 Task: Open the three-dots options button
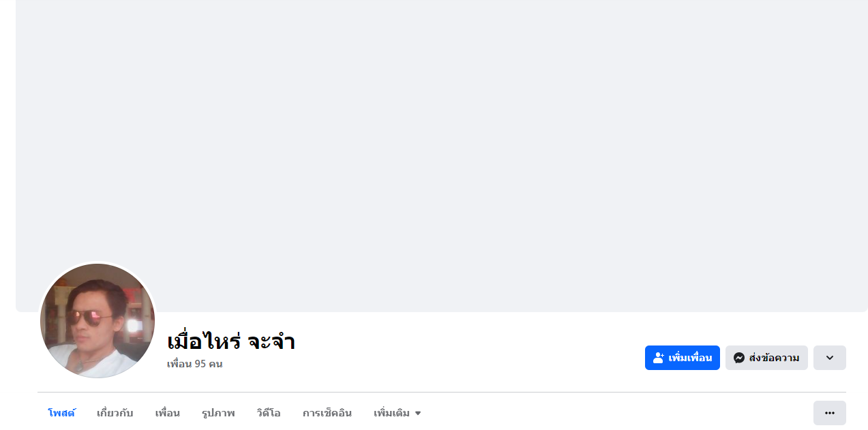(830, 413)
